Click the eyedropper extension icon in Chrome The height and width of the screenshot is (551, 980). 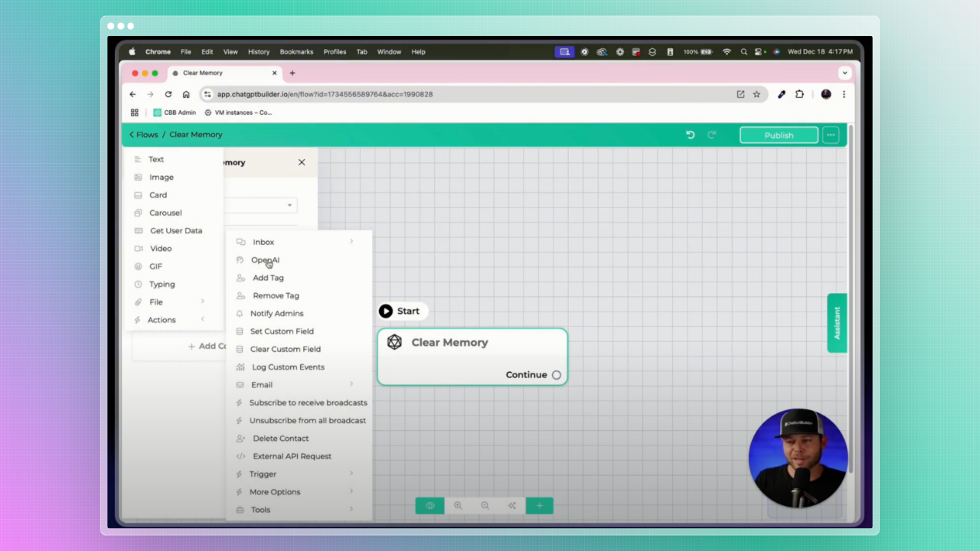tap(781, 94)
